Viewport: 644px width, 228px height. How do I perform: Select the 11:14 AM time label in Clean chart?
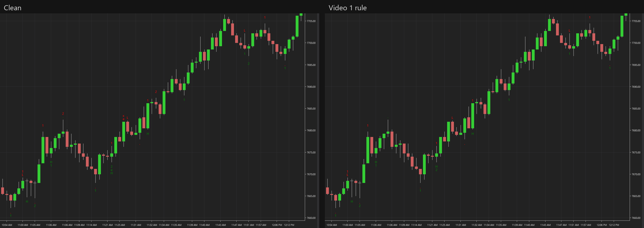pyautogui.click(x=92, y=225)
